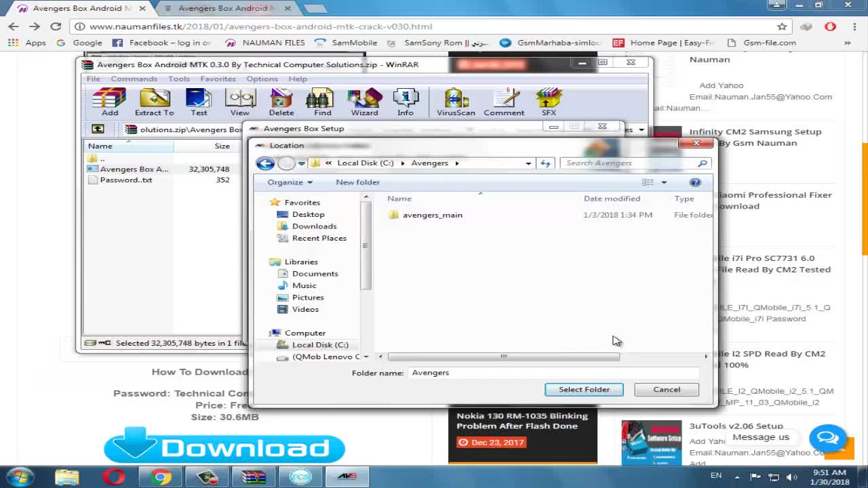Open the WinRAR Help menu
This screenshot has height=488, width=868.
[298, 79]
